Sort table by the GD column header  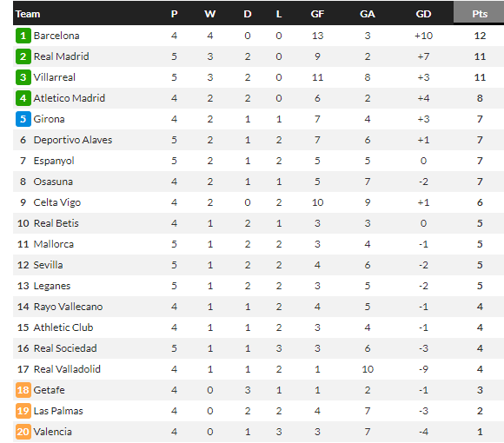pos(423,14)
